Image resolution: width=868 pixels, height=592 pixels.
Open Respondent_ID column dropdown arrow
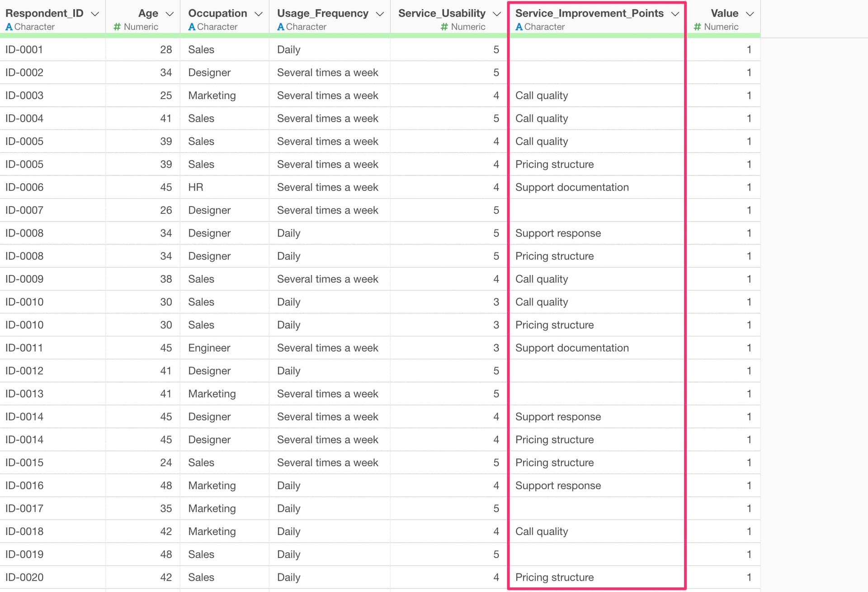[x=95, y=14]
